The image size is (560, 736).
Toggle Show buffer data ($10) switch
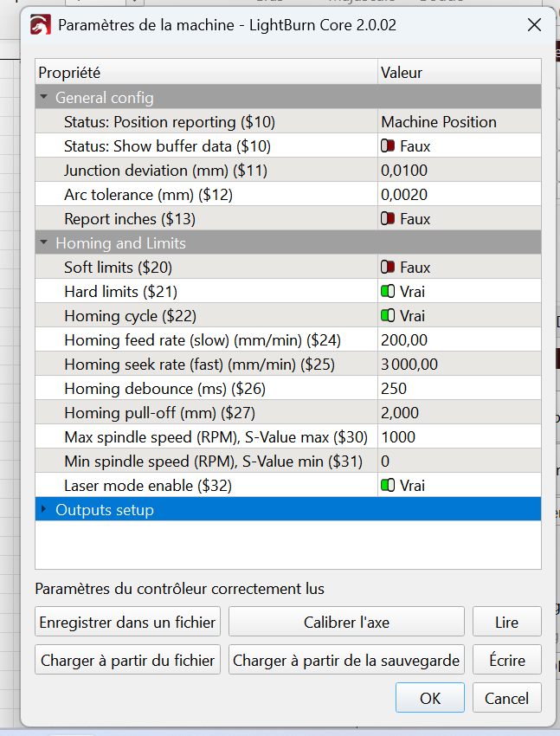(x=389, y=146)
